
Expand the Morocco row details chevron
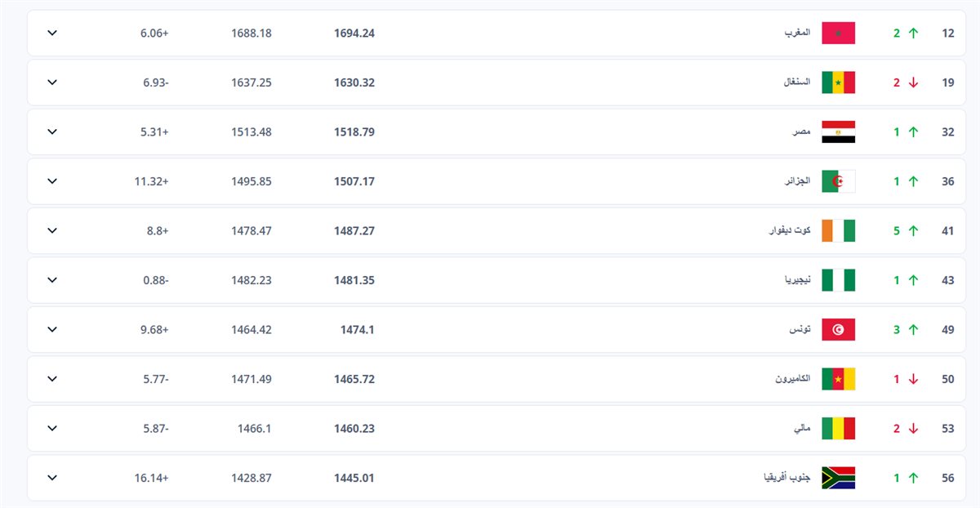[52, 33]
